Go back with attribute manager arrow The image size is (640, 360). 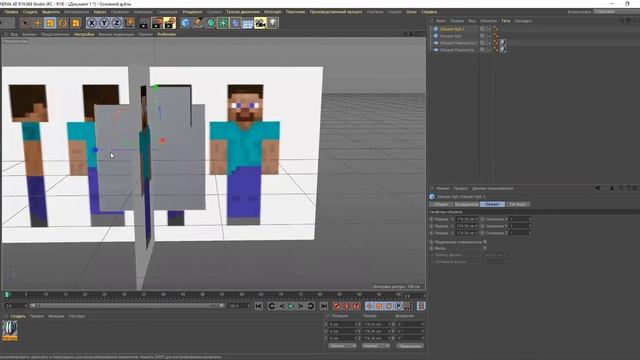[x=598, y=188]
